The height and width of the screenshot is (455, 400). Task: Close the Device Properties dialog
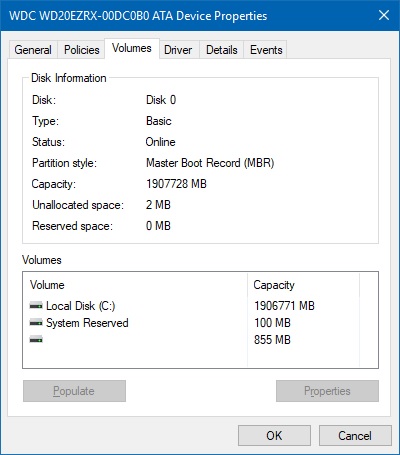384,15
